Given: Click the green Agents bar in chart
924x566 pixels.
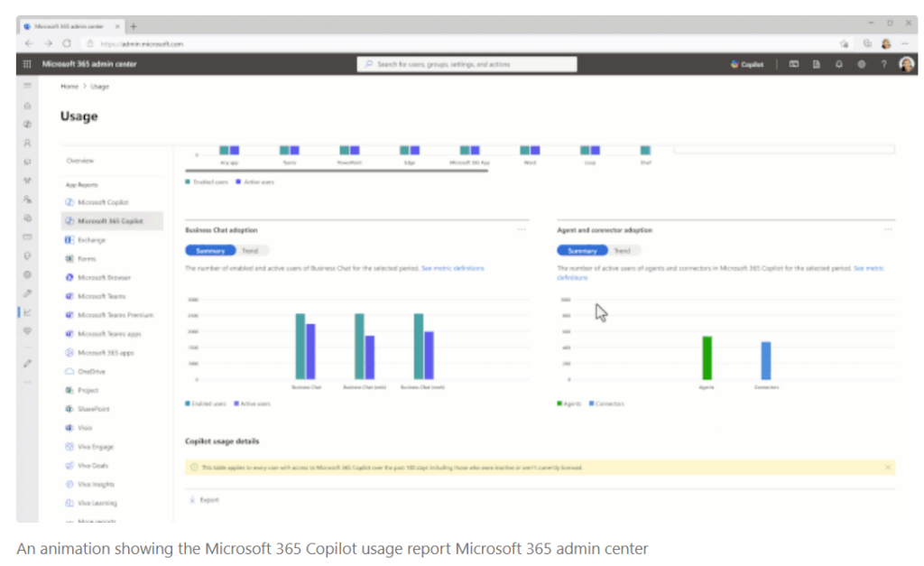Looking at the screenshot, I should coord(707,357).
